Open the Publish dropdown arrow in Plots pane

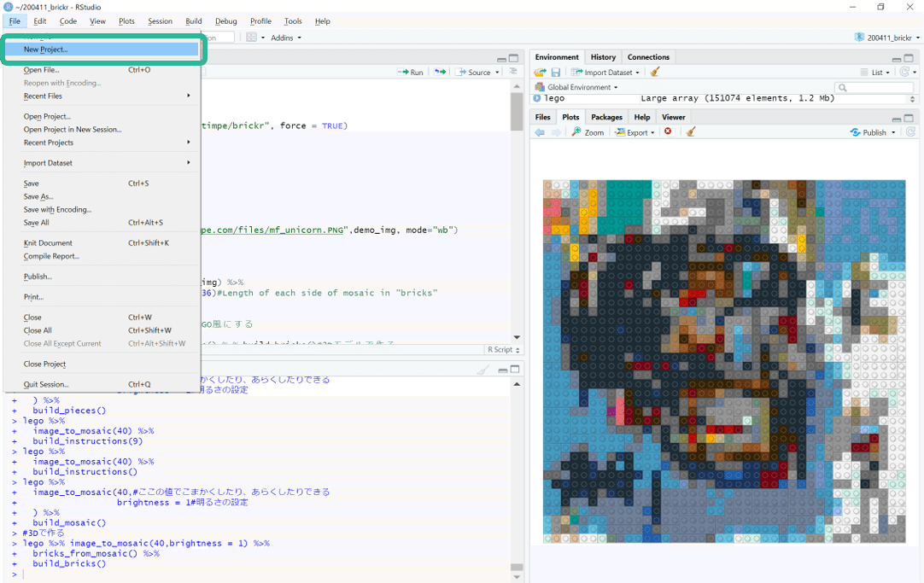click(893, 132)
